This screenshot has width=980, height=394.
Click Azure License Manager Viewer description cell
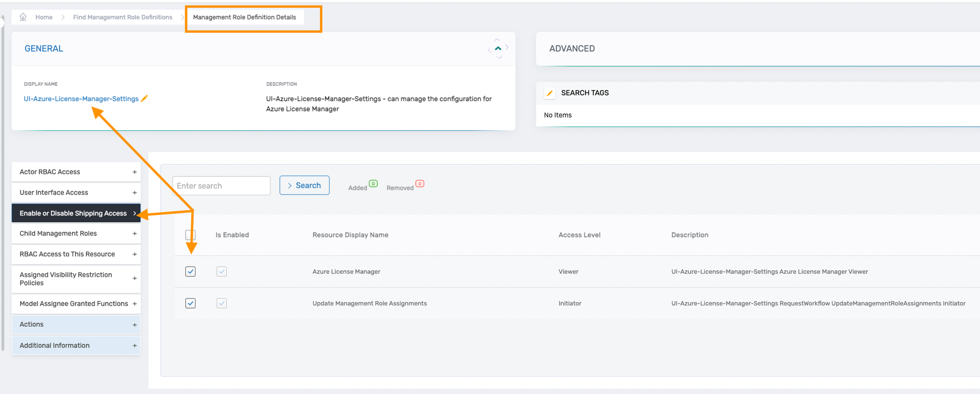click(770, 271)
